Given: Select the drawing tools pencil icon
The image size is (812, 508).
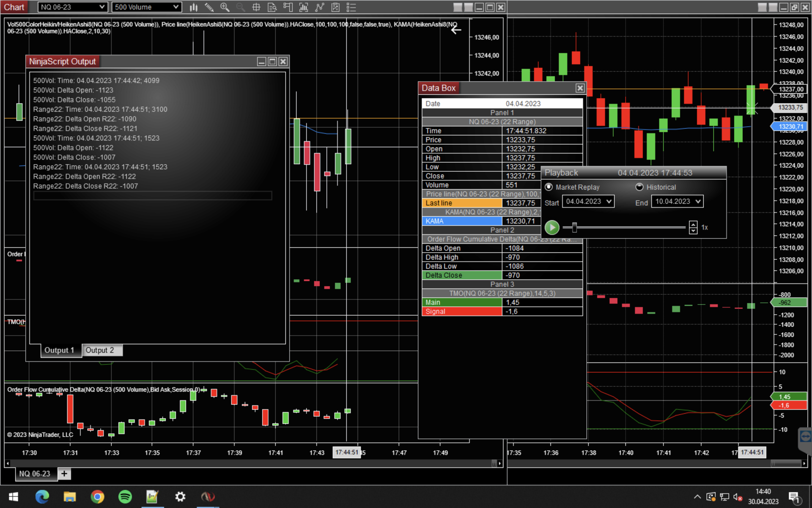Looking at the screenshot, I should [209, 7].
